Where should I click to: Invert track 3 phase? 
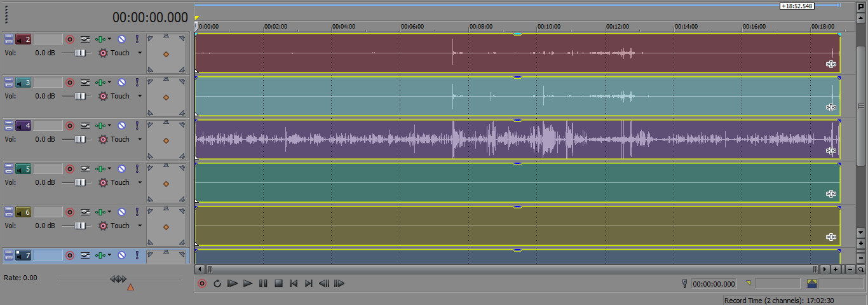click(x=85, y=83)
